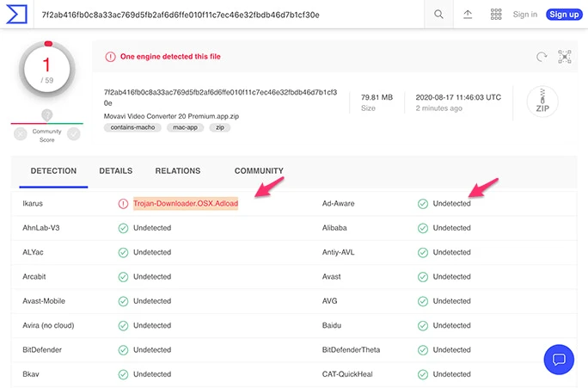Select the file hash text in summary

pos(220,97)
